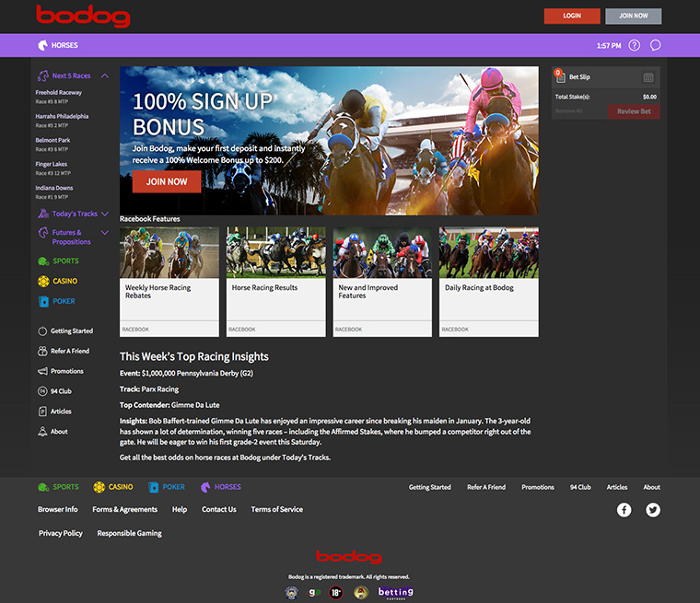Click the About person icon

pos(42,431)
